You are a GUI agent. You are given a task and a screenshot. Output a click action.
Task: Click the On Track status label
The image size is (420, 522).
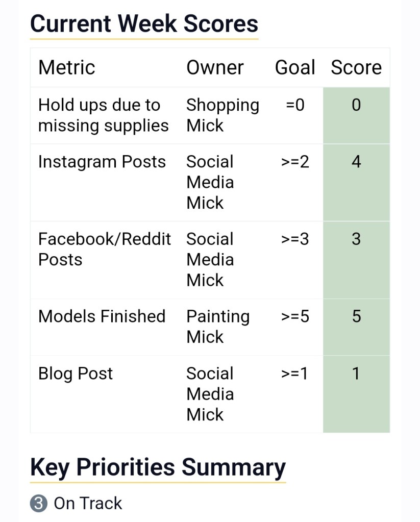[x=88, y=504]
